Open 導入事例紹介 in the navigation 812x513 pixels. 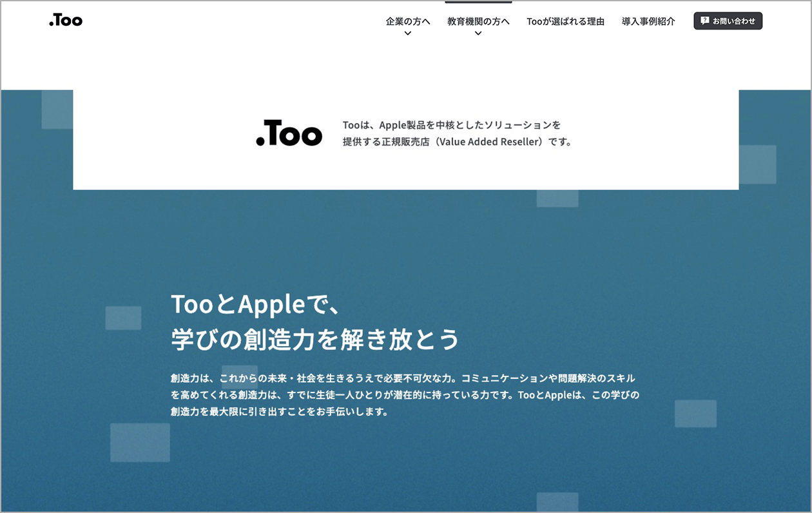click(x=648, y=21)
